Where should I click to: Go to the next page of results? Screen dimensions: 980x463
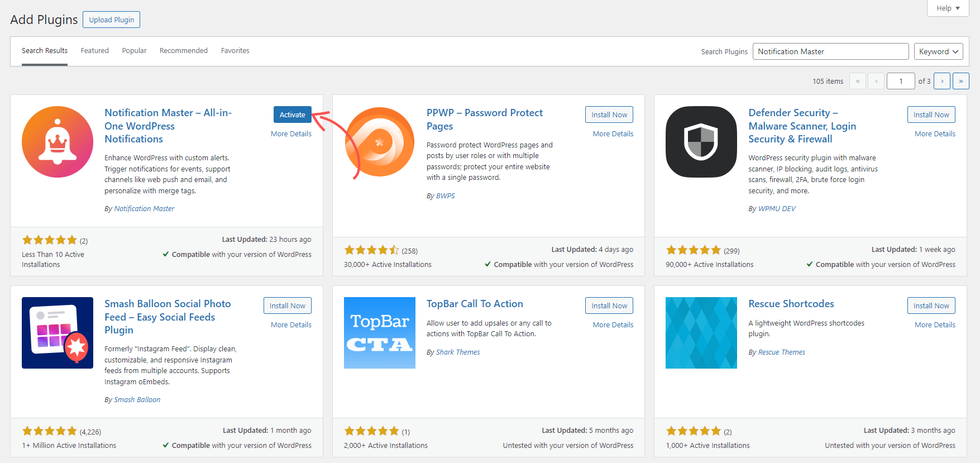tap(942, 81)
